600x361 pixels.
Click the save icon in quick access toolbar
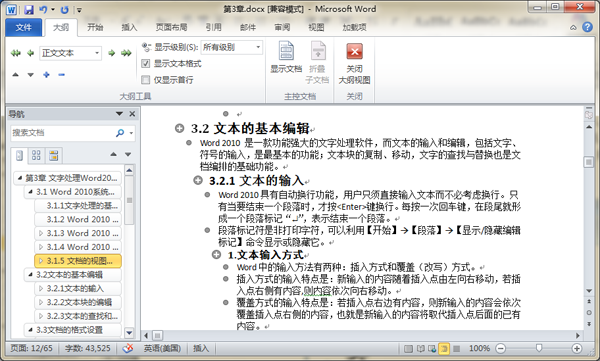tap(29, 9)
